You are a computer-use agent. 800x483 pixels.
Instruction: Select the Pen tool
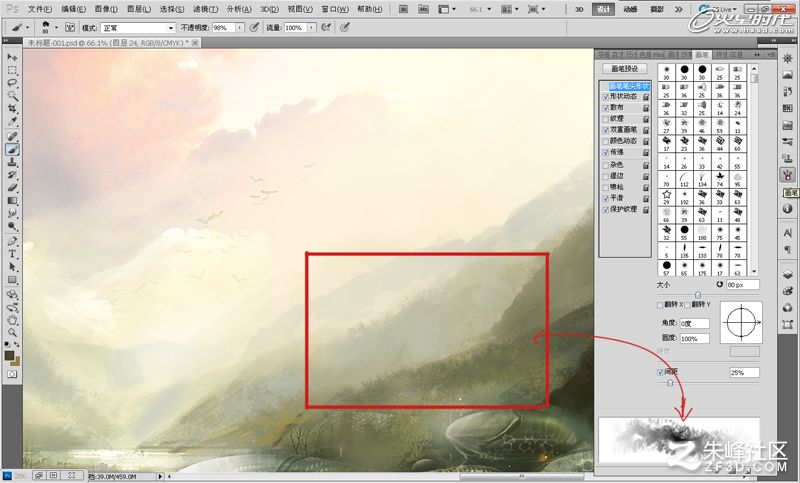pos(12,241)
